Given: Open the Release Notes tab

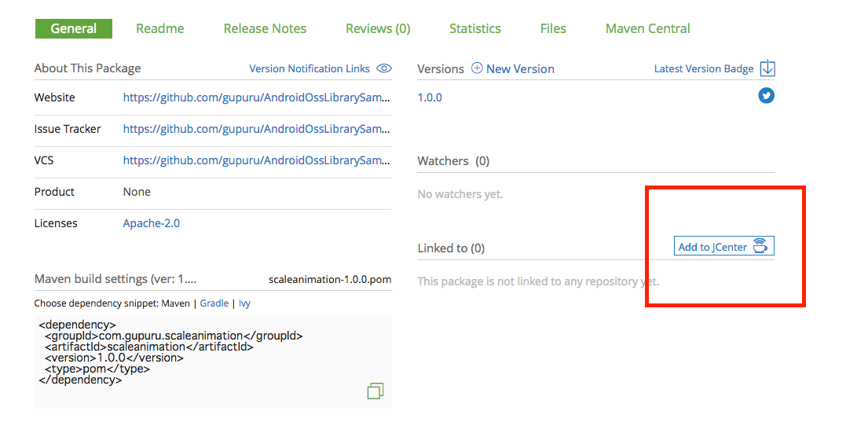Looking at the screenshot, I should (x=265, y=29).
